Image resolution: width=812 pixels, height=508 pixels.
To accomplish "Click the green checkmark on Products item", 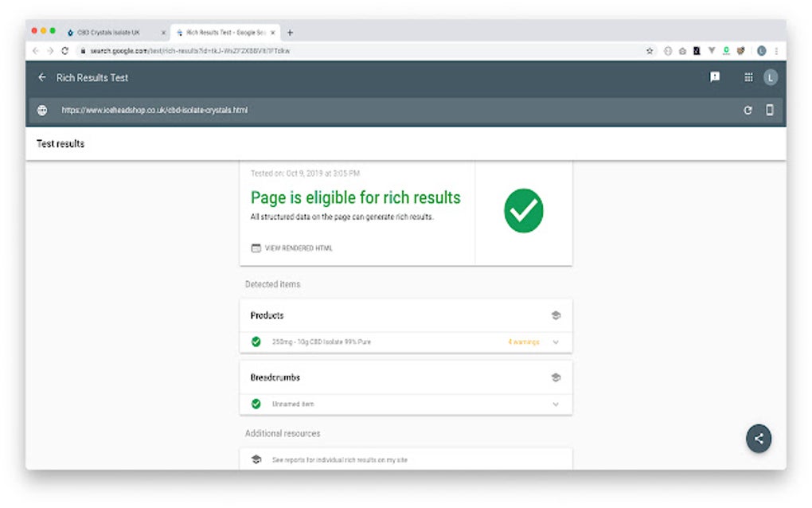I will click(256, 342).
